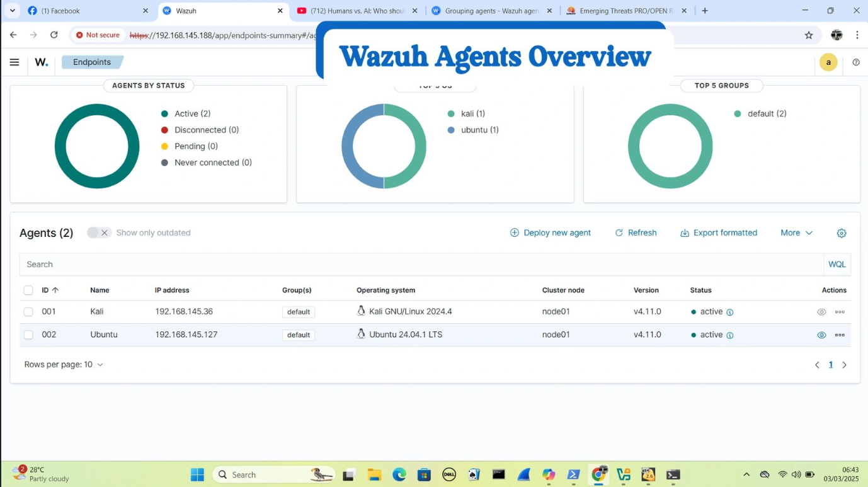Click the Endpoints breadcrumb
868x487 pixels.
pos(92,62)
